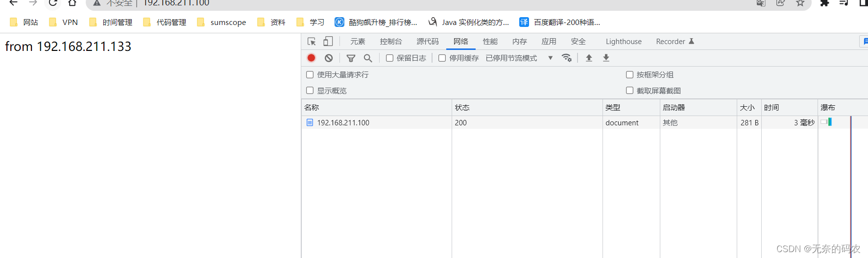Click the bookmark star icon in address bar
The height and width of the screenshot is (258, 868).
pos(800,3)
